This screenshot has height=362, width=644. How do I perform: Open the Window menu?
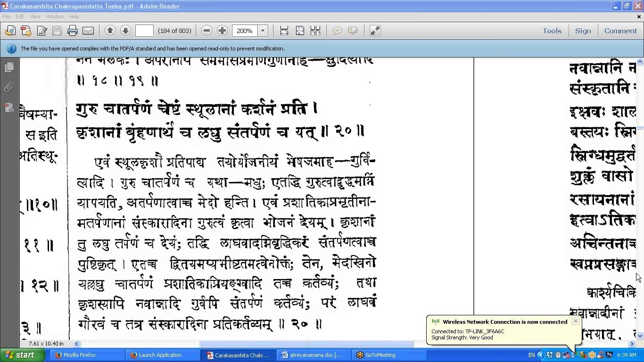point(55,16)
